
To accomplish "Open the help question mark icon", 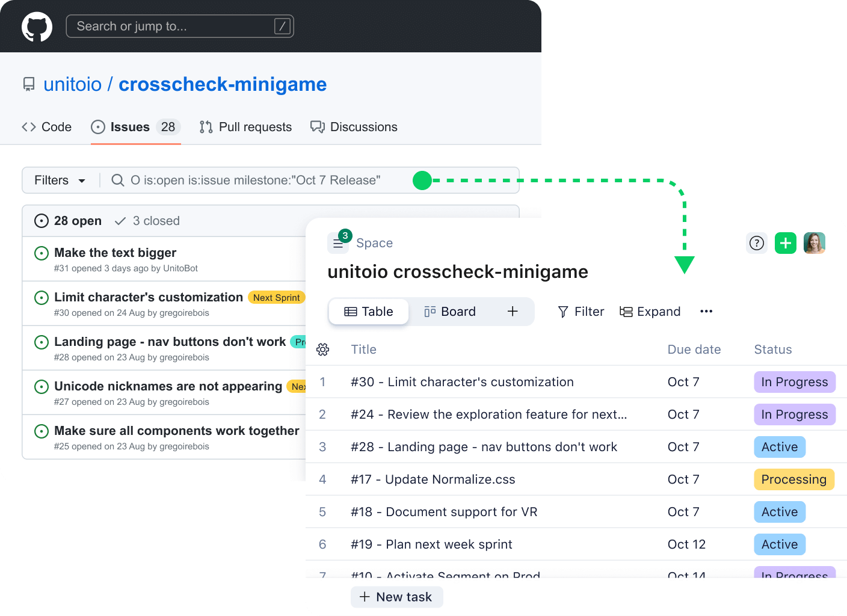I will tap(757, 243).
